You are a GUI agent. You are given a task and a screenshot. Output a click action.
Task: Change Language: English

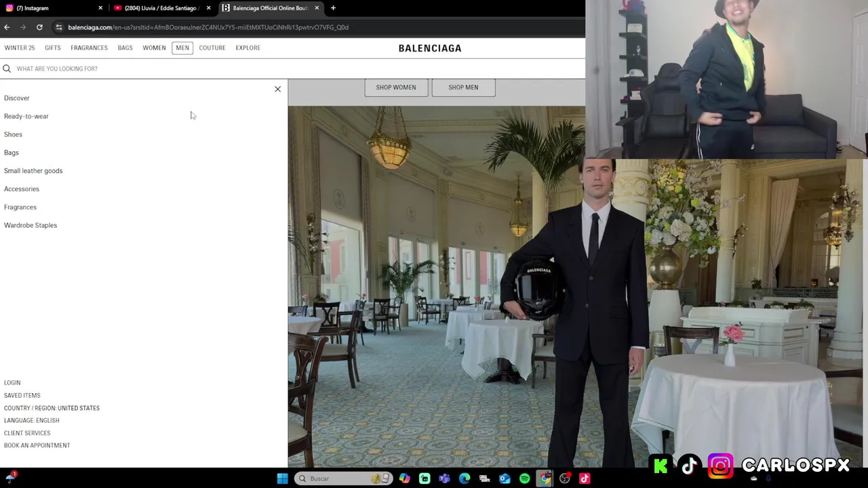[32, 420]
